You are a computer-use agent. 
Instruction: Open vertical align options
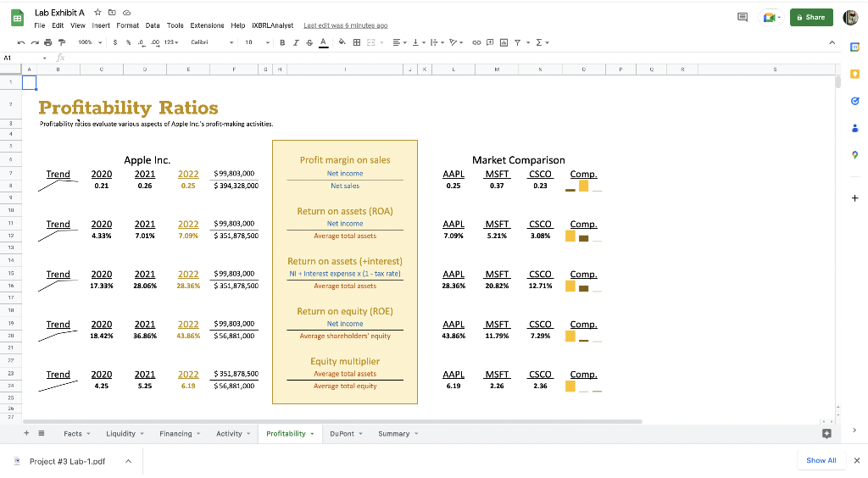coord(419,42)
